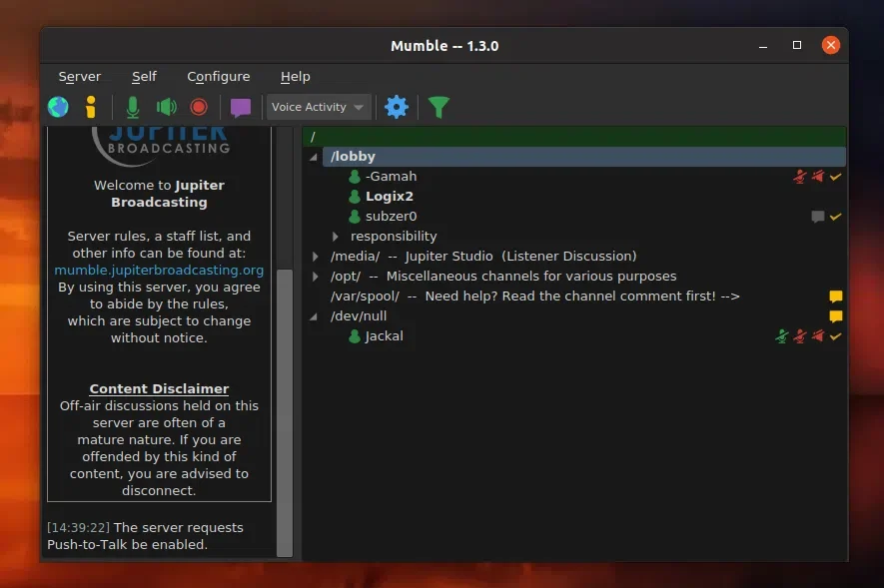Select user -Gamah
Screen dimensions: 884x588
pyautogui.click(x=391, y=177)
